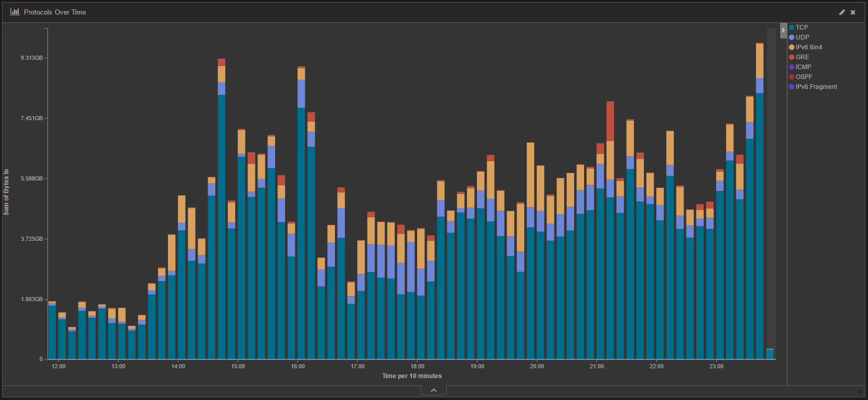Screen dimensions: 868x400
Task: Toggle GRE series in legend
Action: coord(799,57)
